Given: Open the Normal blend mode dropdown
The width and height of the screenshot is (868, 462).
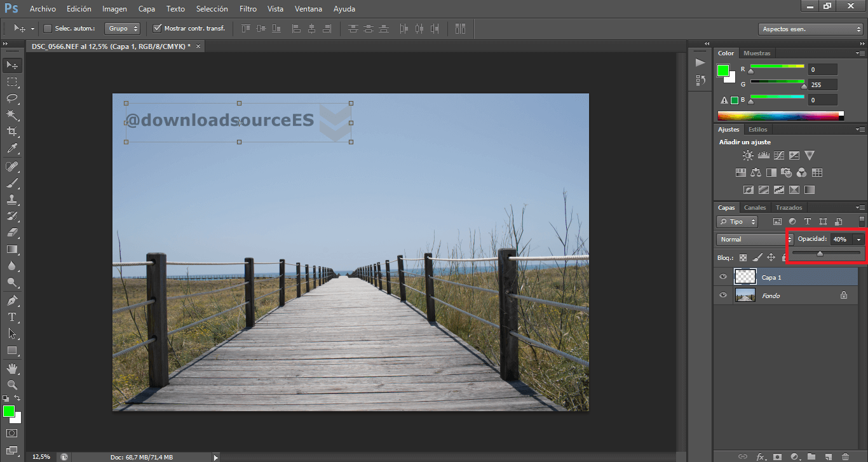Looking at the screenshot, I should click(754, 240).
